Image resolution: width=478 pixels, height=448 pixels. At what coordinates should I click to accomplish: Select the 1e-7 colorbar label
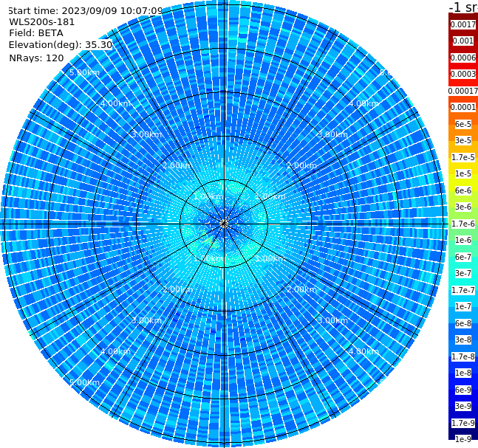click(463, 306)
